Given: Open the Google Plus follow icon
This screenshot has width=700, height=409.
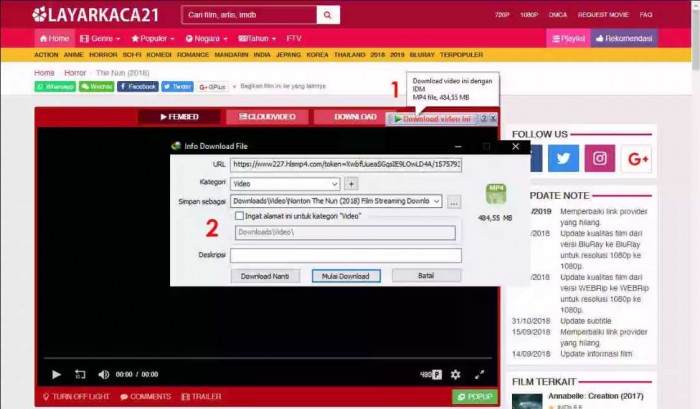Looking at the screenshot, I should point(637,158).
